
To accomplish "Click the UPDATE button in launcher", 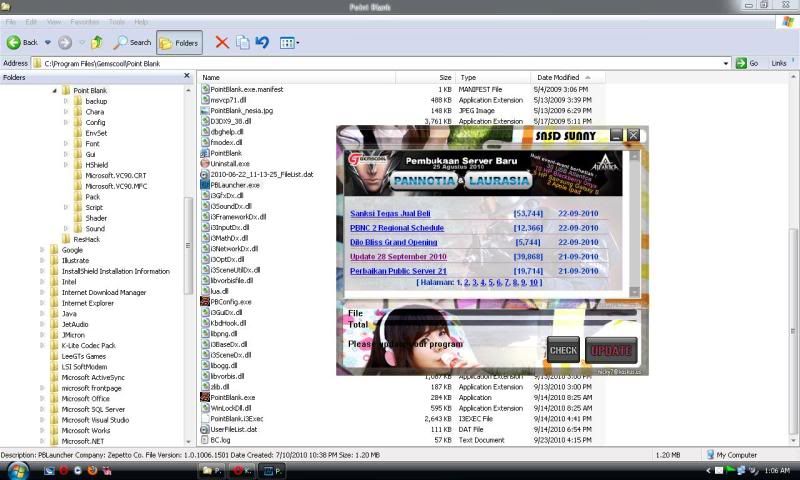I will pyautogui.click(x=611, y=350).
